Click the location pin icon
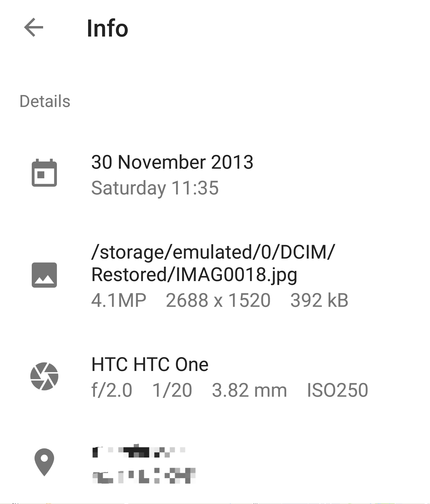Image resolution: width=430 pixels, height=504 pixels. pyautogui.click(x=44, y=462)
